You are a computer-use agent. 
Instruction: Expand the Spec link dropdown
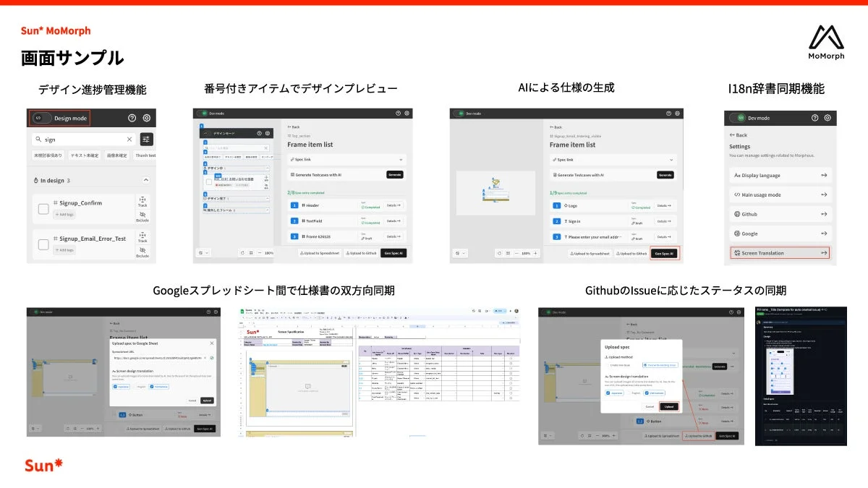tap(672, 160)
